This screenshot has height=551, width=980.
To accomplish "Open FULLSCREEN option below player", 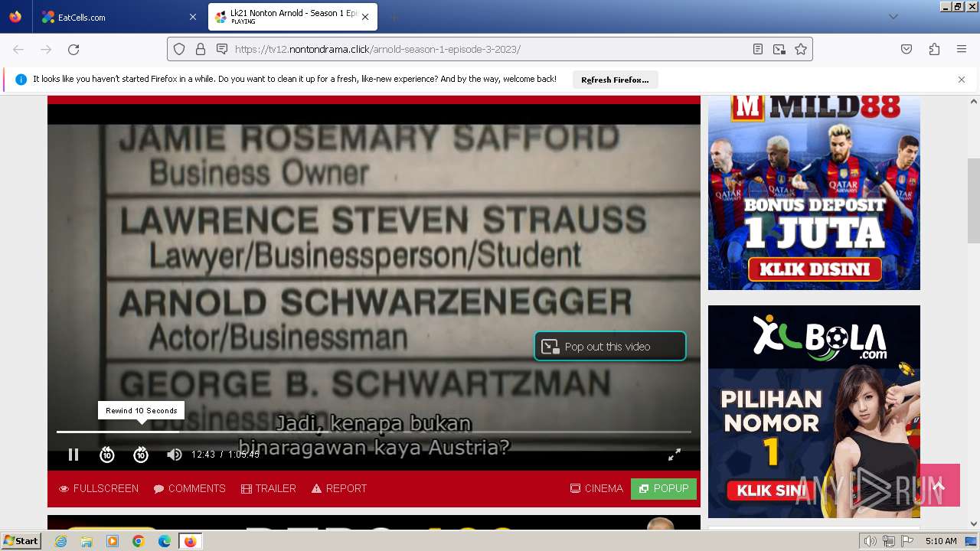I will 99,488.
